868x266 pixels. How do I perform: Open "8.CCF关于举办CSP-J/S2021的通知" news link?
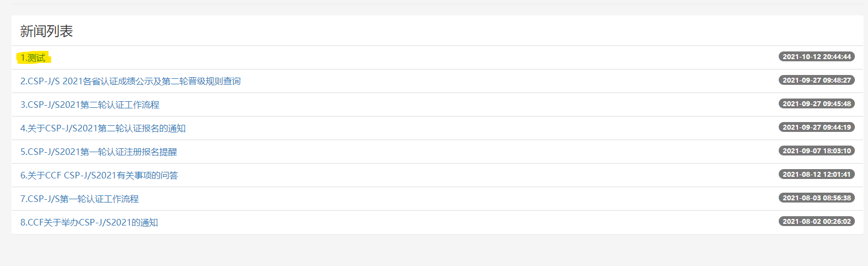[x=89, y=223]
